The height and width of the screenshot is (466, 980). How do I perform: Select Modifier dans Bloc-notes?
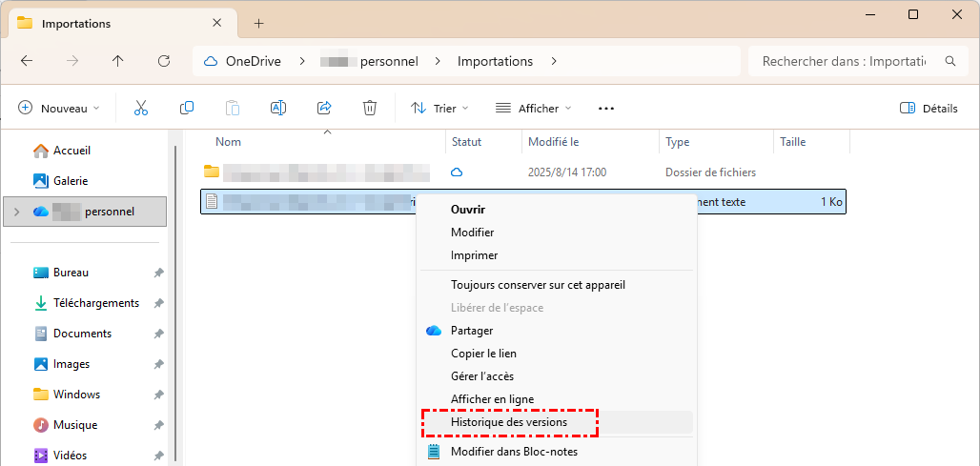[514, 452]
